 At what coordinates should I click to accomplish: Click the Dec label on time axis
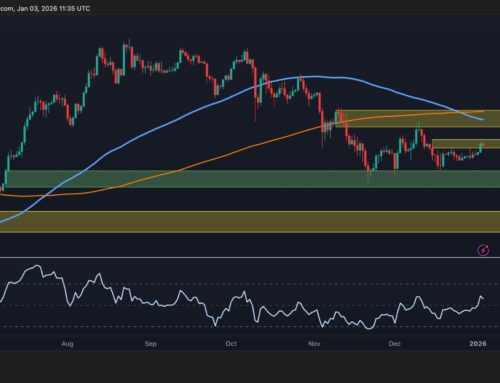click(x=394, y=343)
